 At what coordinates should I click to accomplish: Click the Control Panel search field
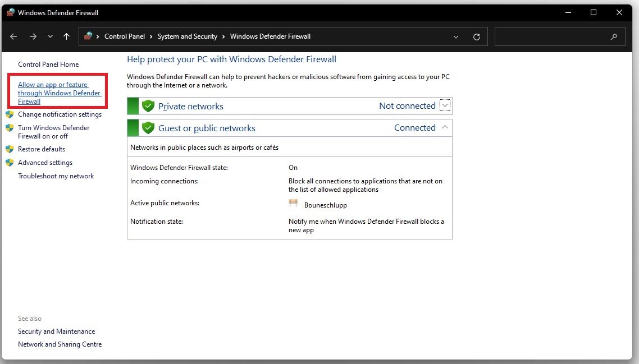tap(559, 36)
